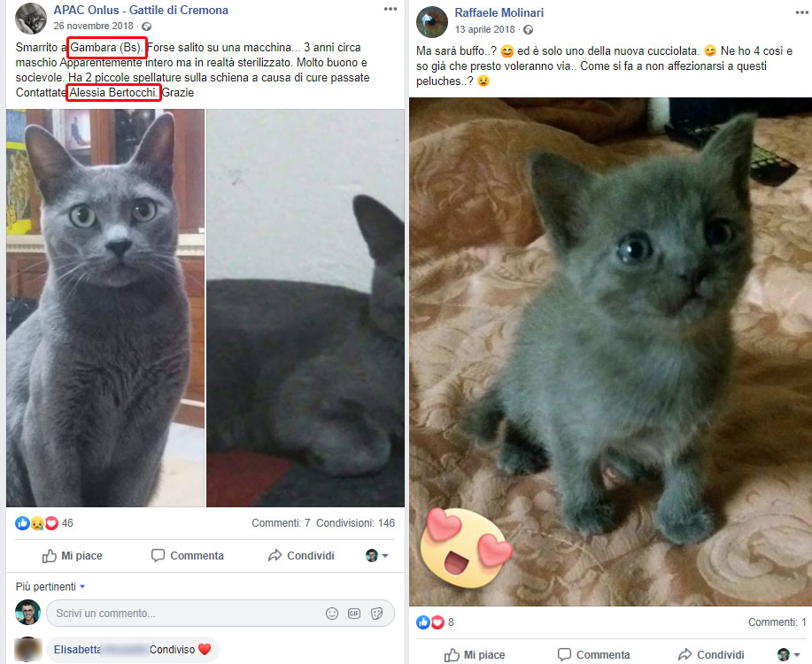Viewport: 812px width, 664px height.
Task: Show the 46 reactions on the APAC post
Action: 44,523
